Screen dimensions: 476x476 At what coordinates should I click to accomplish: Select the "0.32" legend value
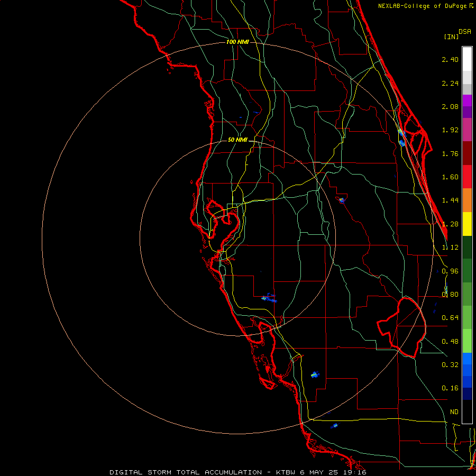click(x=450, y=365)
